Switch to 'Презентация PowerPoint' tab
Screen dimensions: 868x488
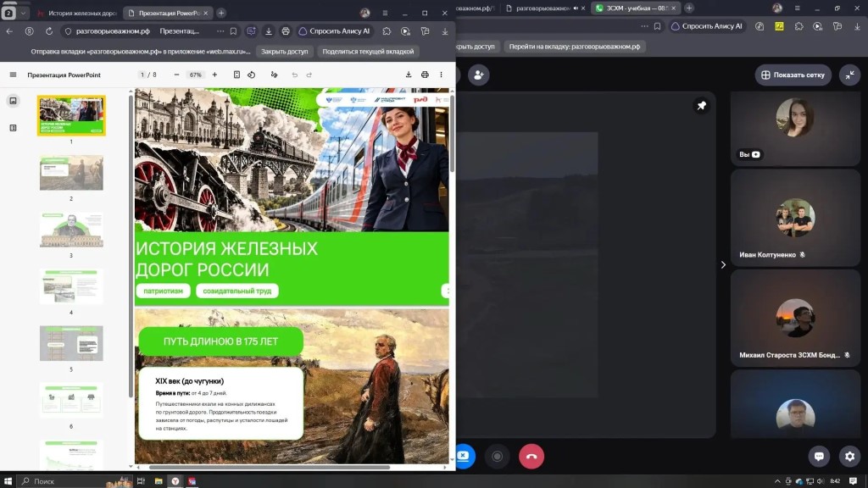169,13
